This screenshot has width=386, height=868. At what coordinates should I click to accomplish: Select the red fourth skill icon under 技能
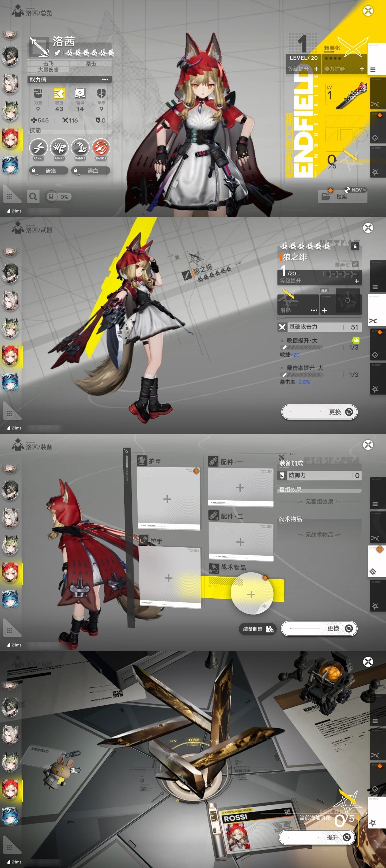[101, 148]
